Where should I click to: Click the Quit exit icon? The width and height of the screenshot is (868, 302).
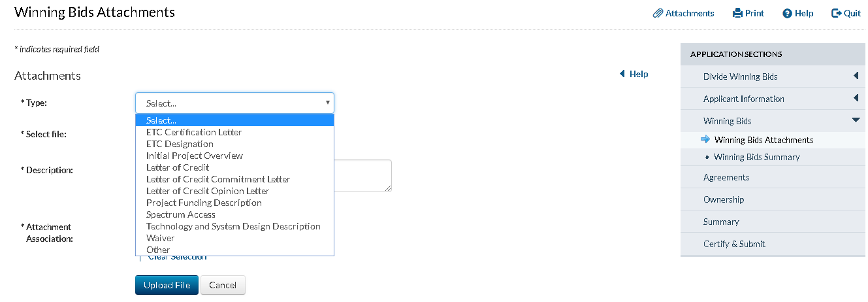click(x=836, y=13)
